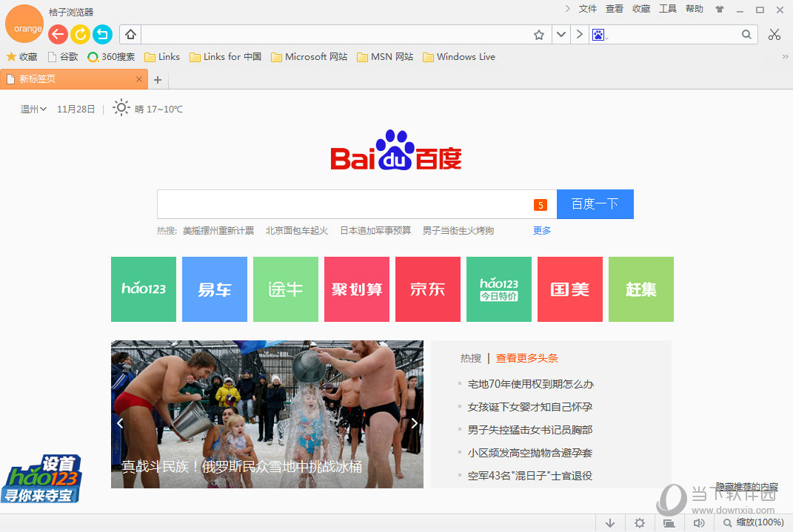
Task: Click the weather sun icon
Action: click(x=121, y=108)
